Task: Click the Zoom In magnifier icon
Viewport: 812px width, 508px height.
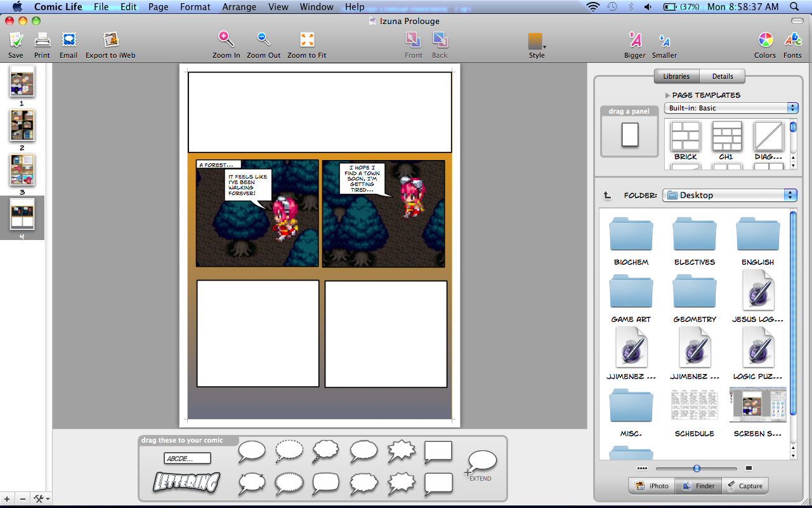Action: point(226,41)
